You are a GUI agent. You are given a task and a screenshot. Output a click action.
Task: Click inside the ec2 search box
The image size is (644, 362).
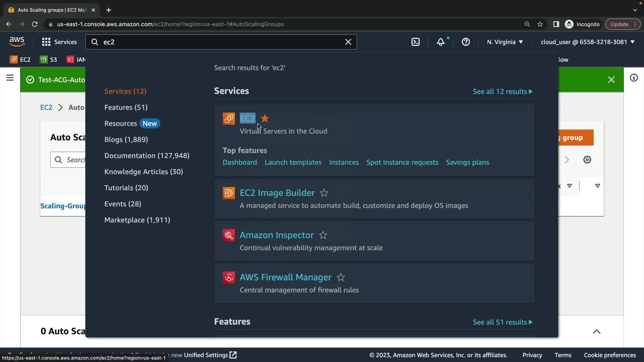[218, 42]
